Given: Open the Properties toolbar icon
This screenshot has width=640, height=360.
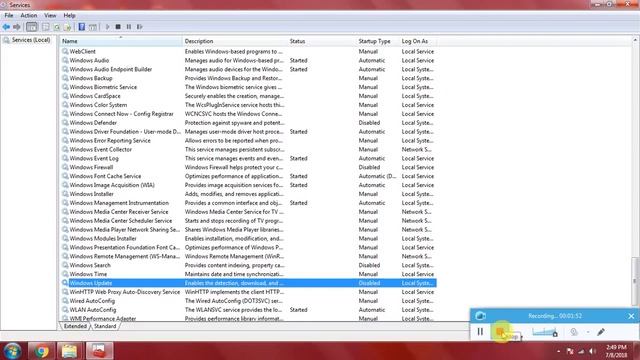Looking at the screenshot, I should click(x=46, y=27).
